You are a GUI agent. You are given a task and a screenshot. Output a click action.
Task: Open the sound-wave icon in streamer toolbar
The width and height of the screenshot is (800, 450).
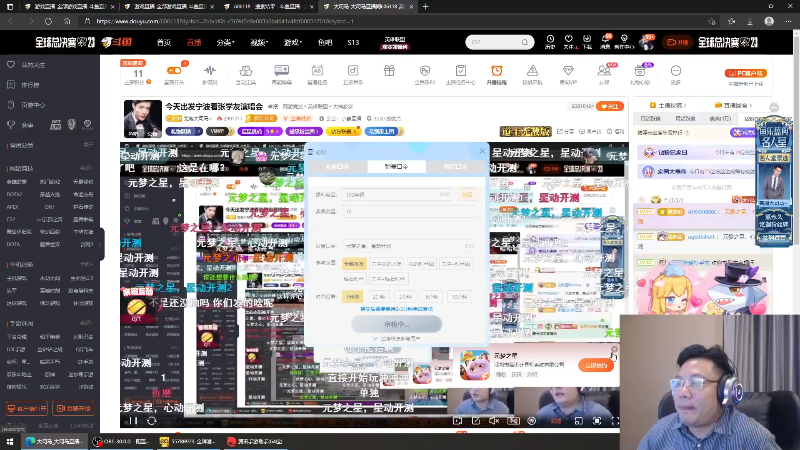210,71
